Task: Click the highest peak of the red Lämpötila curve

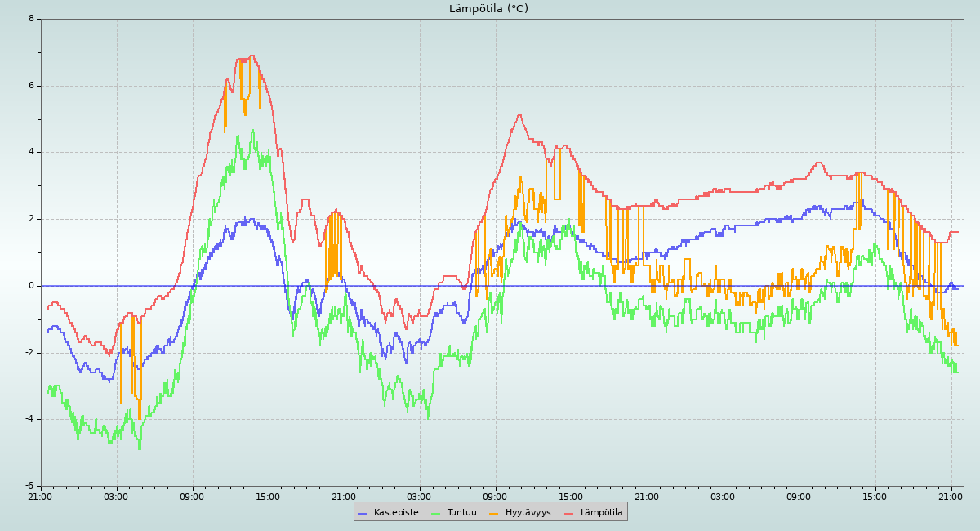Action: [251, 56]
